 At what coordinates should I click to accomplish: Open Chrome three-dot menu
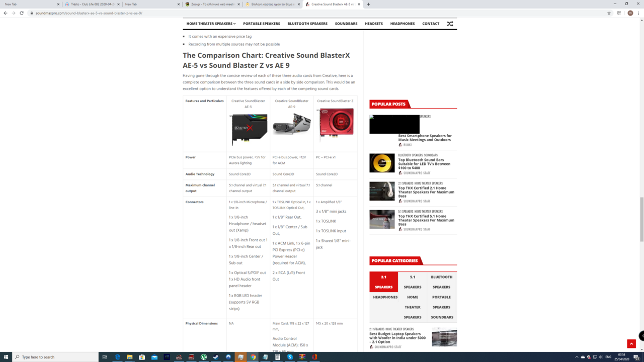pos(639,13)
